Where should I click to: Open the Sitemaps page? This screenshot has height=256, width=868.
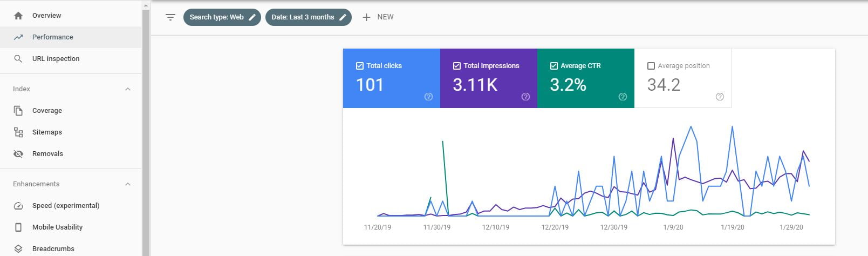pyautogui.click(x=71, y=132)
